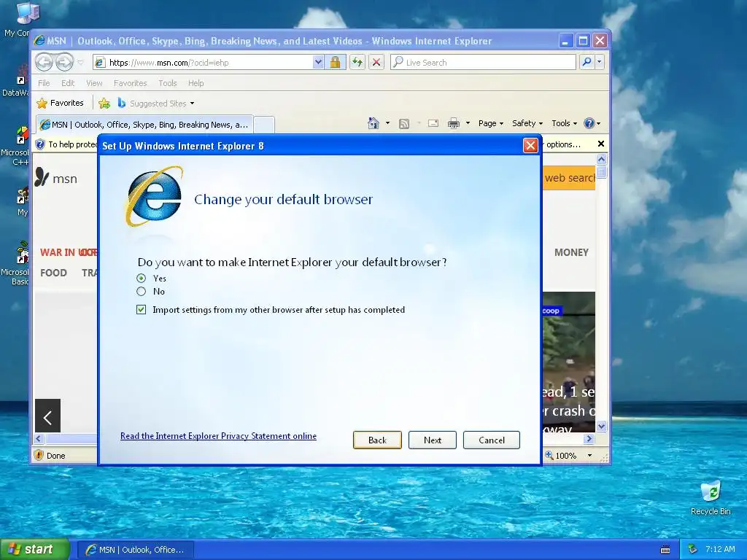Click the msn logo on the page
The height and width of the screenshot is (560, 747).
(56, 178)
